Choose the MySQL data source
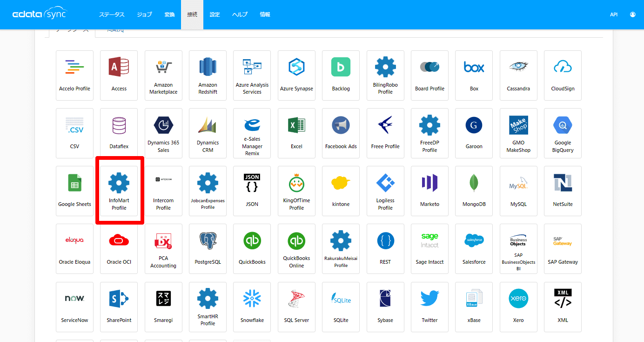This screenshot has height=342, width=644. (518, 191)
